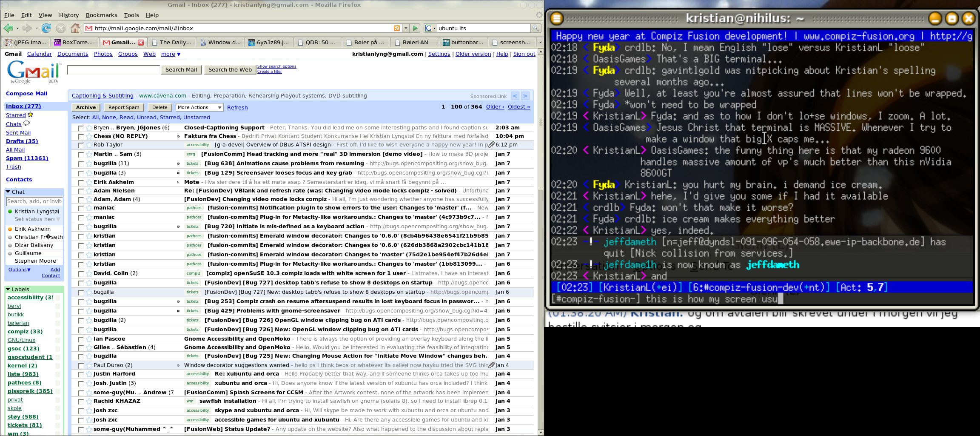
Task: Click Firefox back arrow button
Action: [x=8, y=29]
